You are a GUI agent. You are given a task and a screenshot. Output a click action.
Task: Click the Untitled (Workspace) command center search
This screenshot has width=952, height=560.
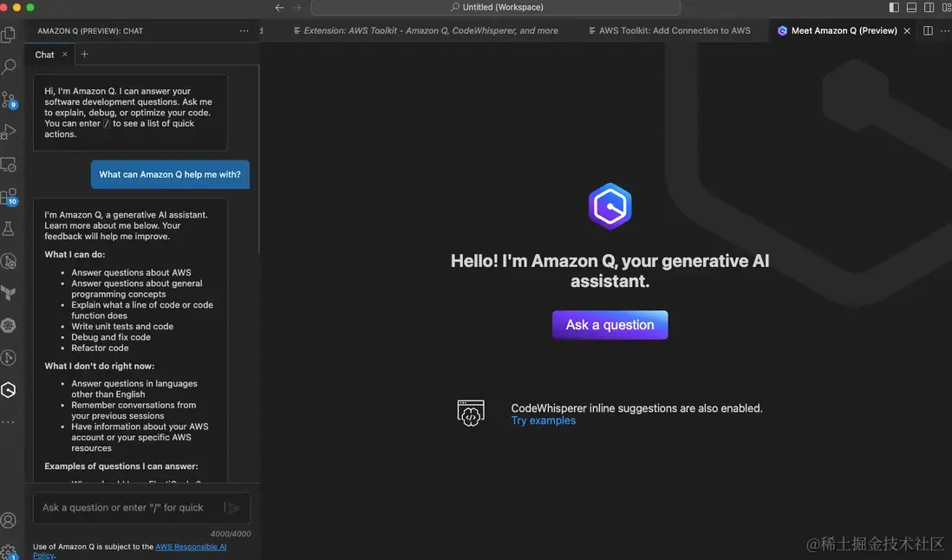coord(495,7)
